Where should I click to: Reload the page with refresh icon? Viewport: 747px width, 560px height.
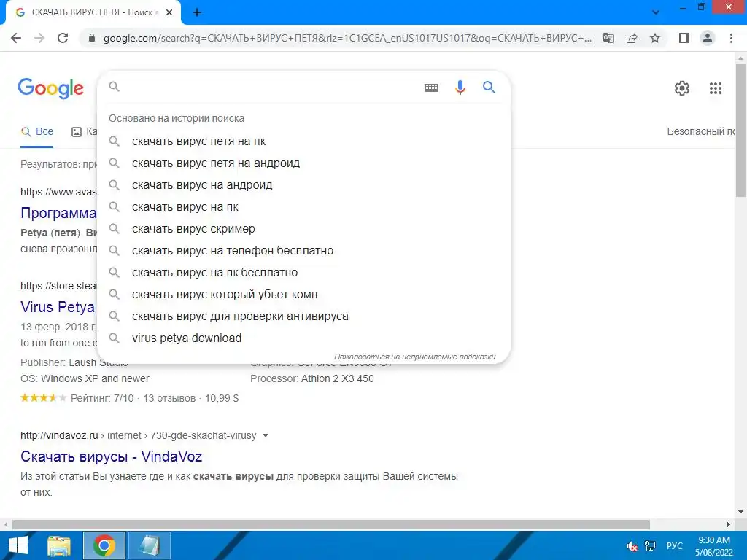[63, 38]
